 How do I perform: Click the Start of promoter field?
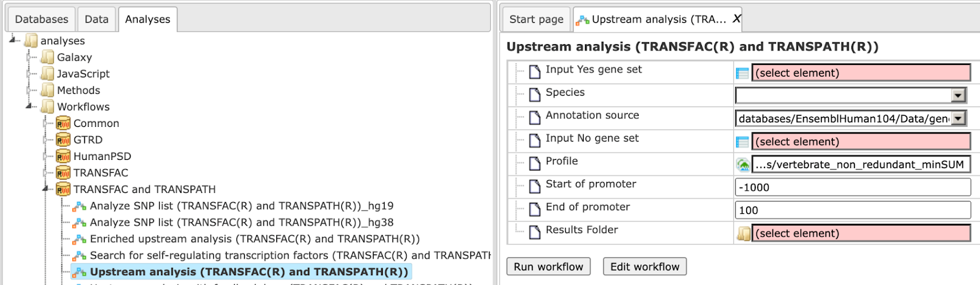pos(853,187)
